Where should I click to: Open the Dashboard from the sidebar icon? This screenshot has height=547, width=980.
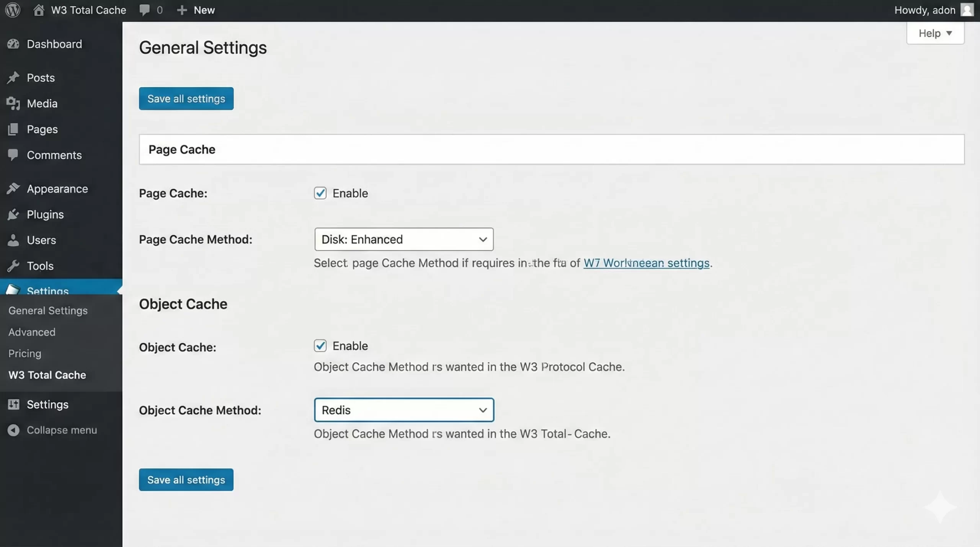pyautogui.click(x=13, y=44)
